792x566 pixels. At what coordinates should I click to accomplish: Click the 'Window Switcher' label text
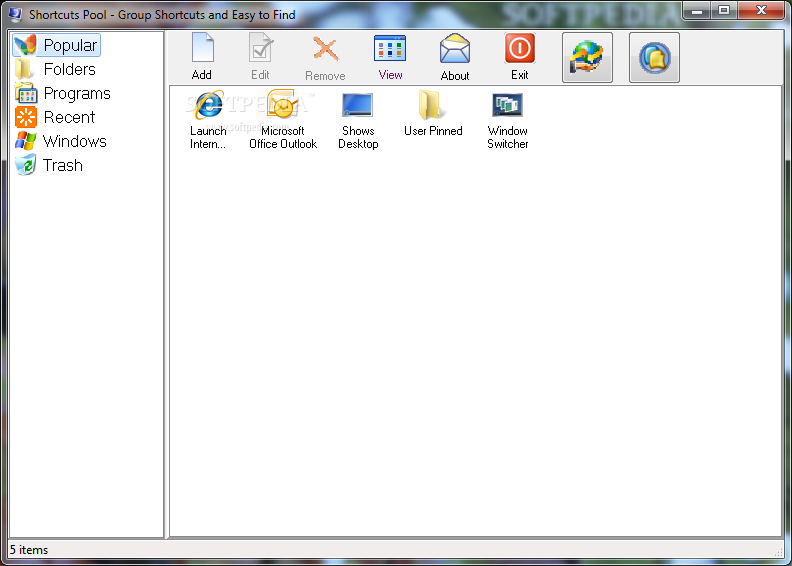pyautogui.click(x=508, y=137)
